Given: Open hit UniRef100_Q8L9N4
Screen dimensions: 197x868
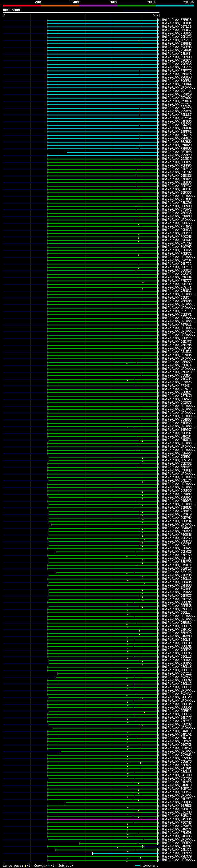Looking at the screenshot, I should click(176, 54).
